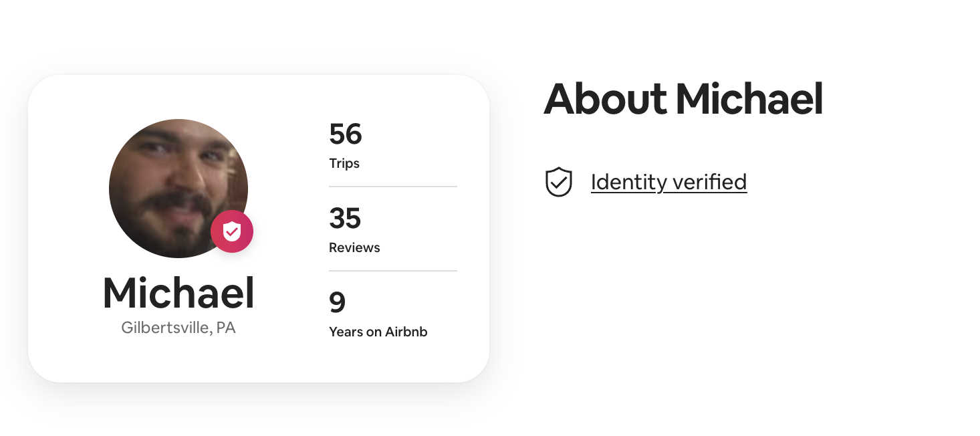The height and width of the screenshot is (436, 980).
Task: Click the divider below the Reviews label
Action: pyautogui.click(x=392, y=271)
